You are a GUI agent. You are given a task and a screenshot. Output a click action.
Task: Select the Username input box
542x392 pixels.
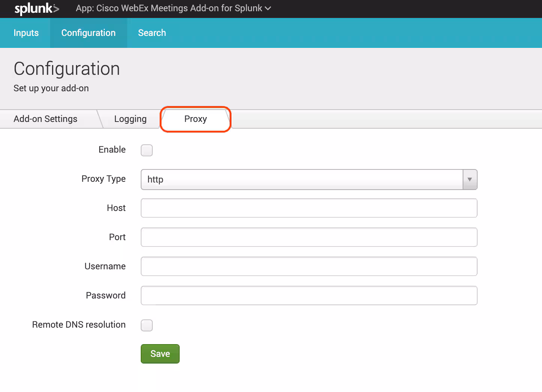[x=309, y=266]
